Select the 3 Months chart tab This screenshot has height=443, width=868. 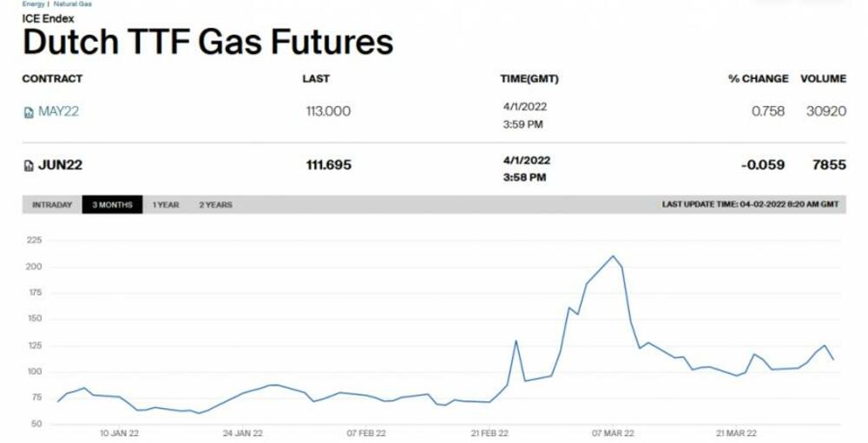112,205
